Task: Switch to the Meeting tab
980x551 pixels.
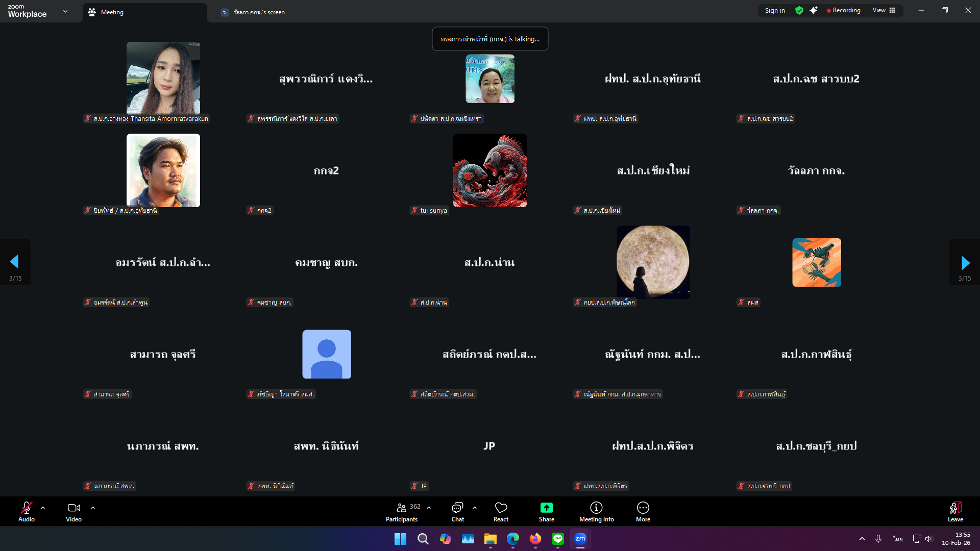Action: click(112, 12)
